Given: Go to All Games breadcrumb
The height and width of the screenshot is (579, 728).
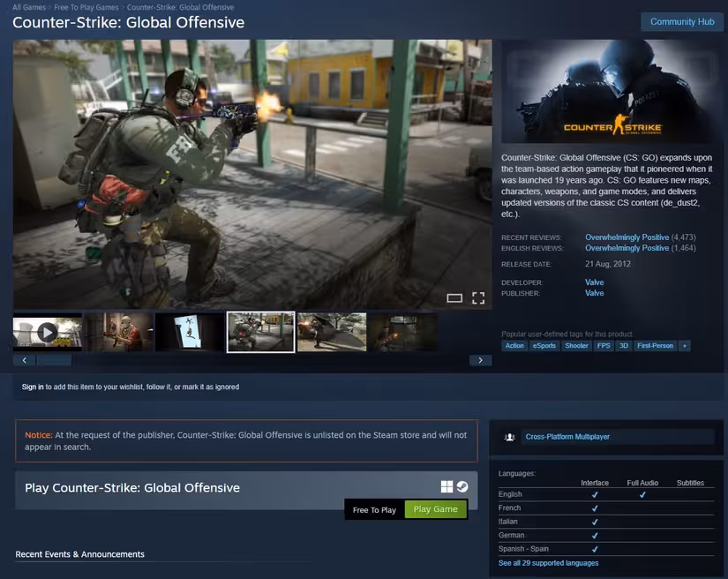Looking at the screenshot, I should tap(29, 7).
